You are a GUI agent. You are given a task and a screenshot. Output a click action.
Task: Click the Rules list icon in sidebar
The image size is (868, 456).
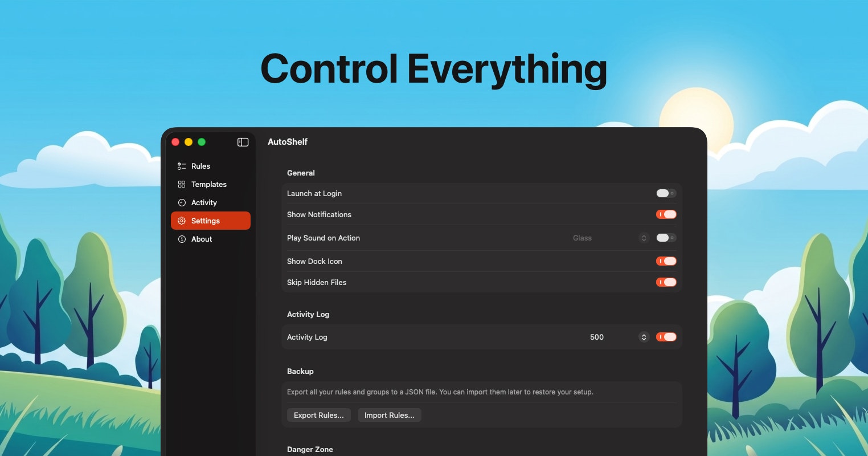182,166
